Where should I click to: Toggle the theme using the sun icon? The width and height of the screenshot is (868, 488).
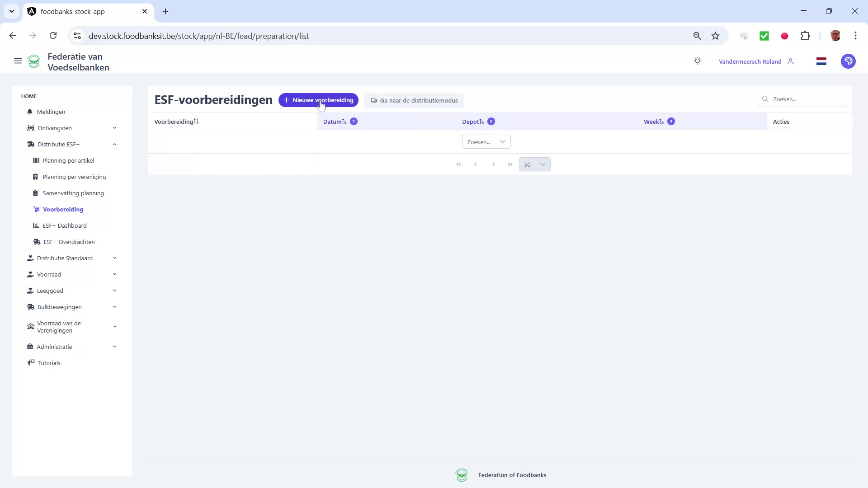(x=697, y=61)
